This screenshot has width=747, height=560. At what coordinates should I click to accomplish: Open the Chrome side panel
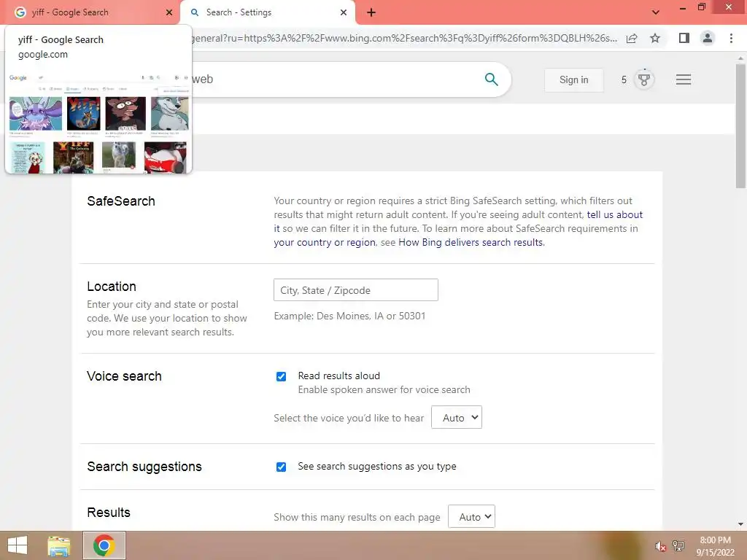684,38
